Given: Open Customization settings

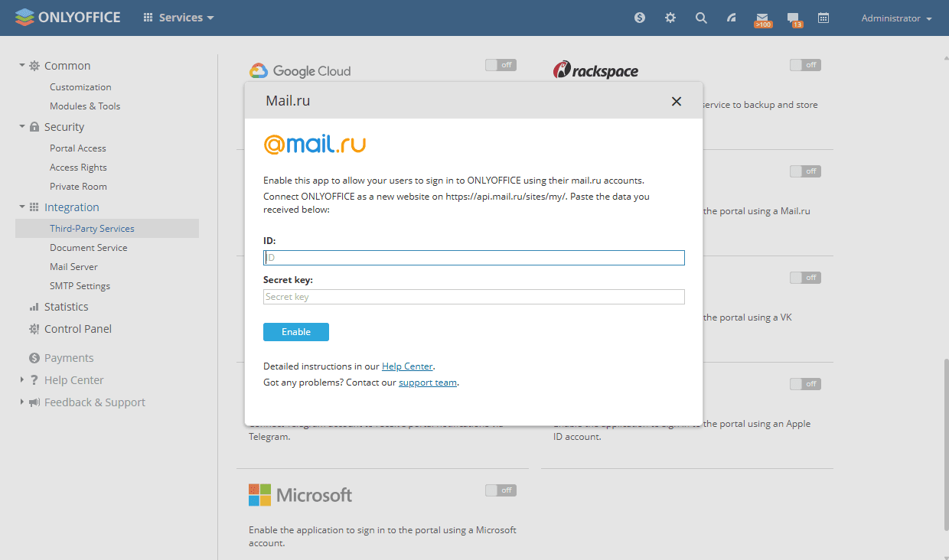Looking at the screenshot, I should click(80, 87).
